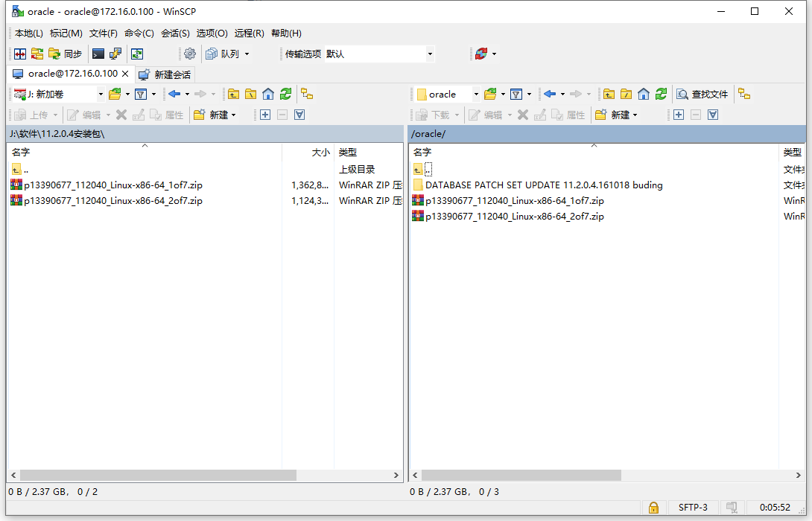This screenshot has height=521, width=812.
Task: Click local panel select all checkmark icon
Action: (299, 115)
